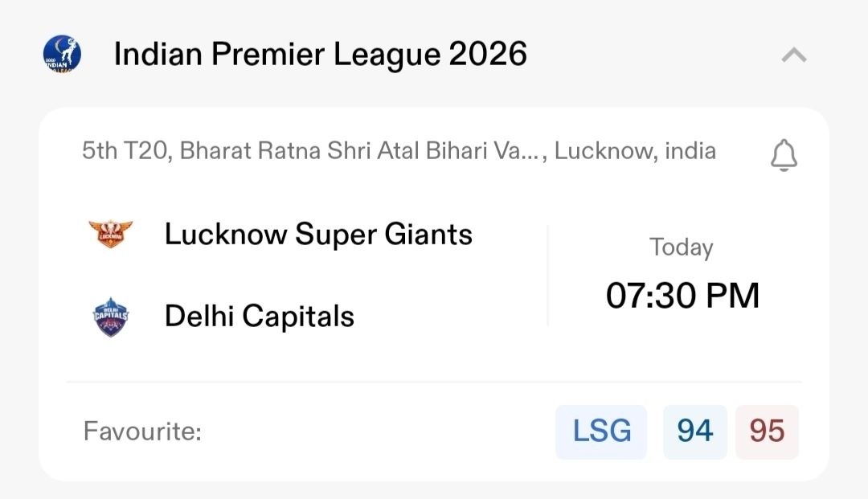868x499 pixels.
Task: Click the vertical divider beside match time
Action: coord(547,275)
